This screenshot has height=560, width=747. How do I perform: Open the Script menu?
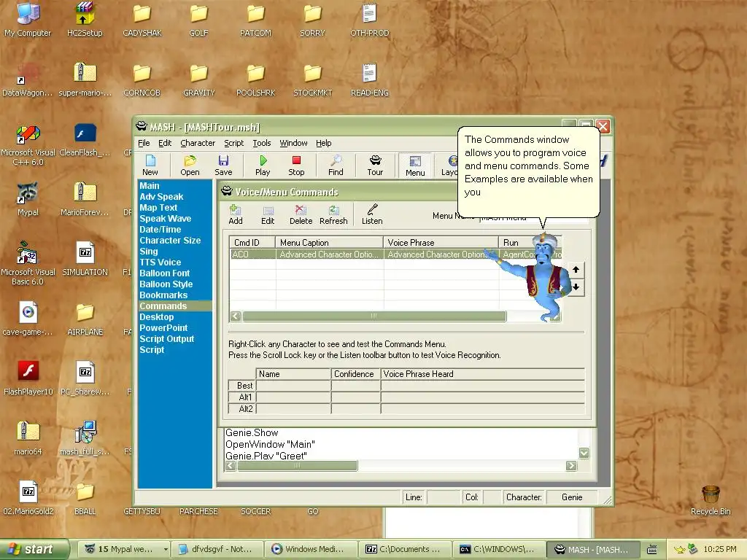[x=234, y=143]
